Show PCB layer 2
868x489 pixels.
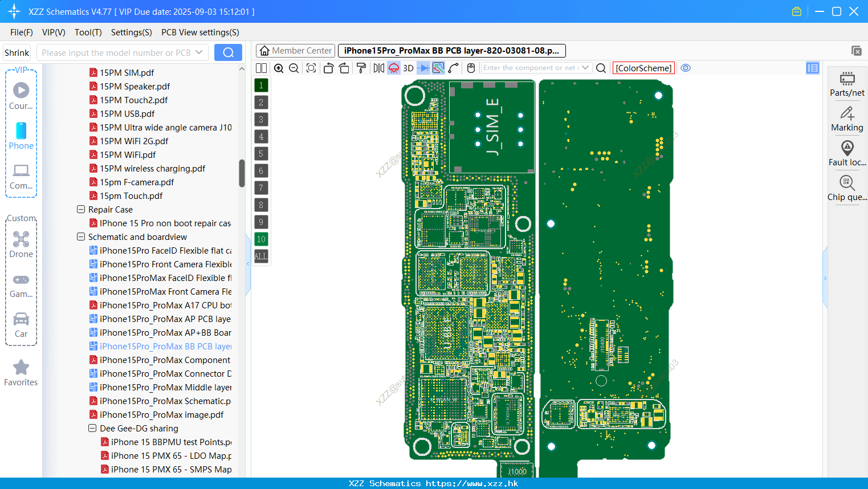tap(261, 103)
